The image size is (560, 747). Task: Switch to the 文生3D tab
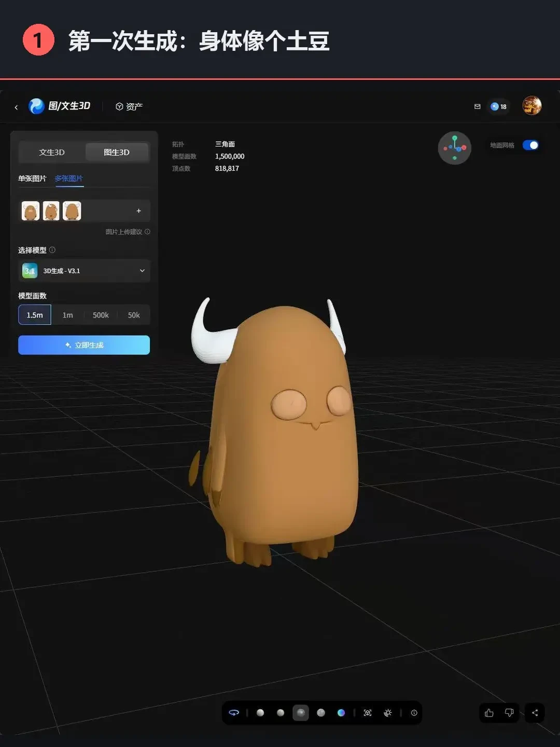pos(52,153)
